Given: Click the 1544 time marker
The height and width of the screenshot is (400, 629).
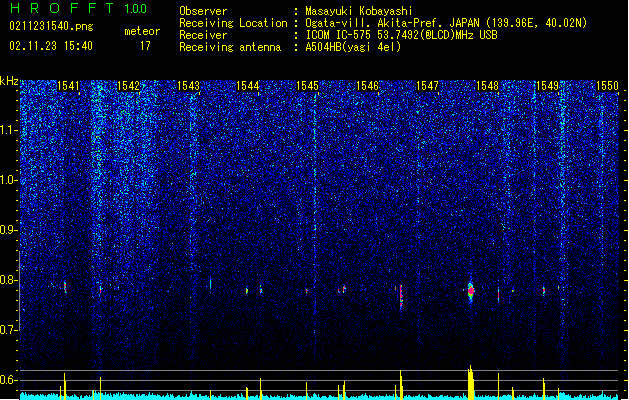Looking at the screenshot, I should (248, 86).
